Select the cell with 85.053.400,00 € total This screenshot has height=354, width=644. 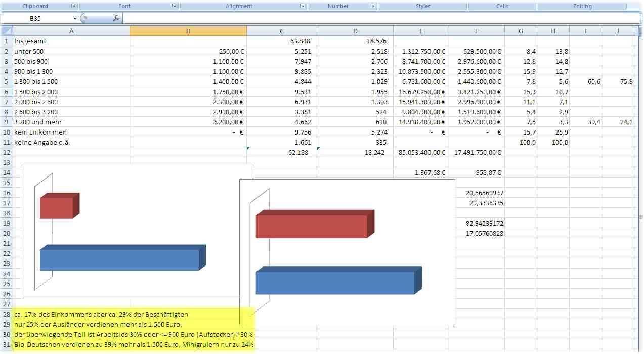(x=421, y=152)
